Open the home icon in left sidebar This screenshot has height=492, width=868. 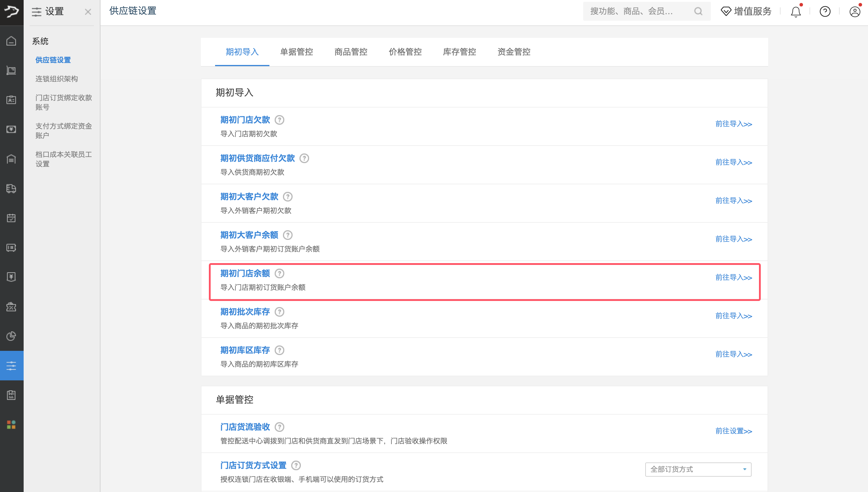point(12,41)
